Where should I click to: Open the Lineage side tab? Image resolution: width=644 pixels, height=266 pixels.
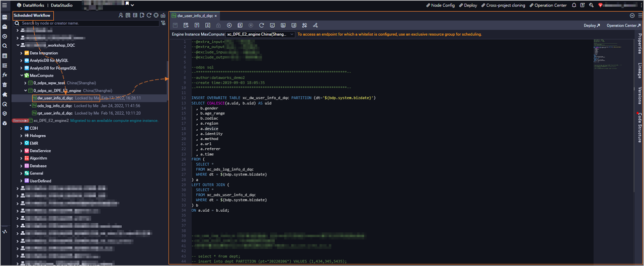639,70
